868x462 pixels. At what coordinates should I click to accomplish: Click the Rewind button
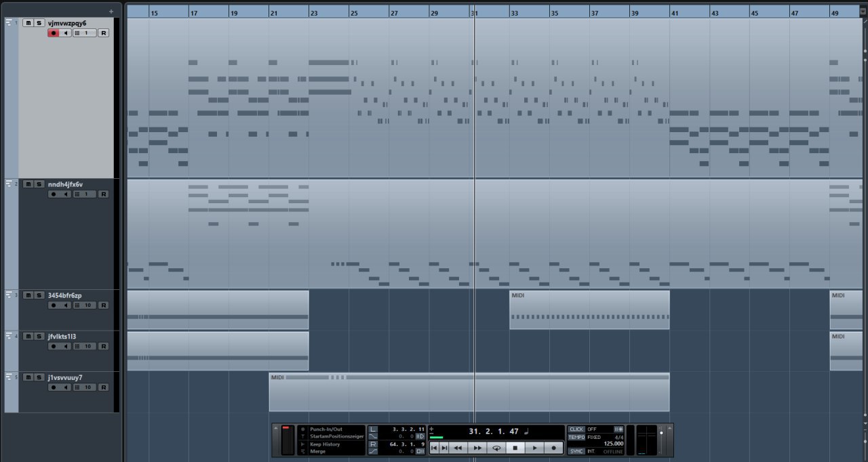click(x=458, y=448)
